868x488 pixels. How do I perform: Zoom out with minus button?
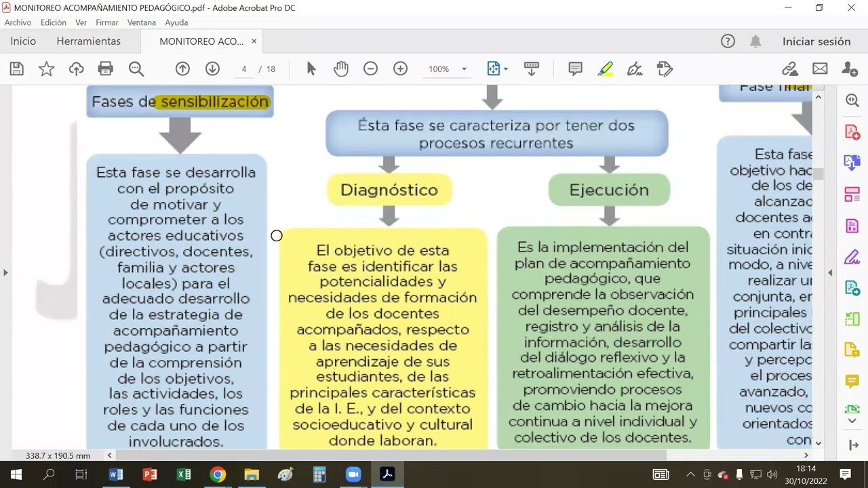click(370, 68)
